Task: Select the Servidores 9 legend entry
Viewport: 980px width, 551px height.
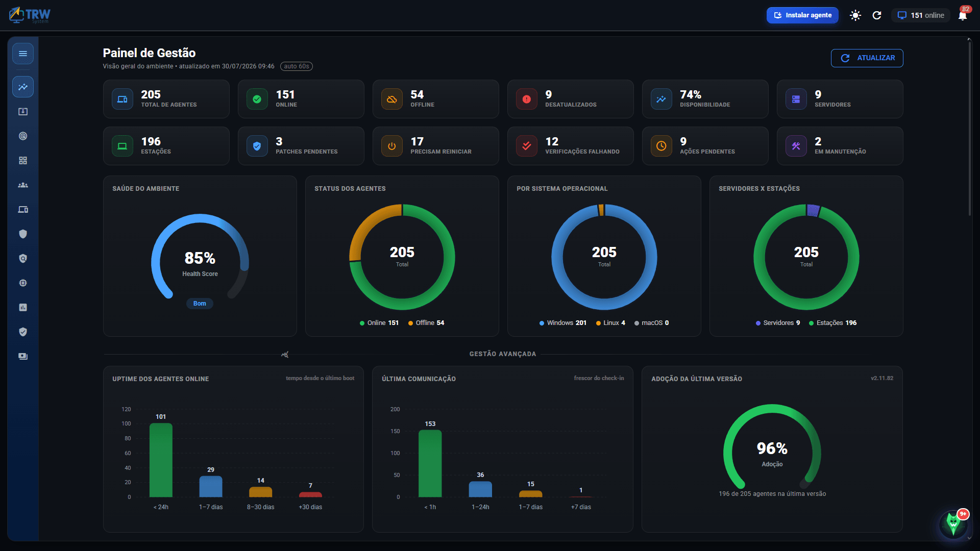Action: pyautogui.click(x=778, y=323)
